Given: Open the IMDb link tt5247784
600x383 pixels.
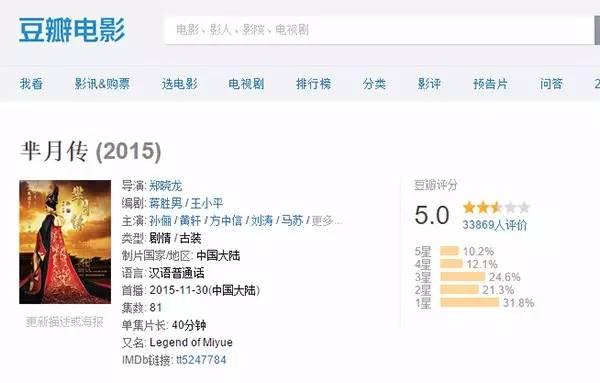Looking at the screenshot, I should coord(201,360).
